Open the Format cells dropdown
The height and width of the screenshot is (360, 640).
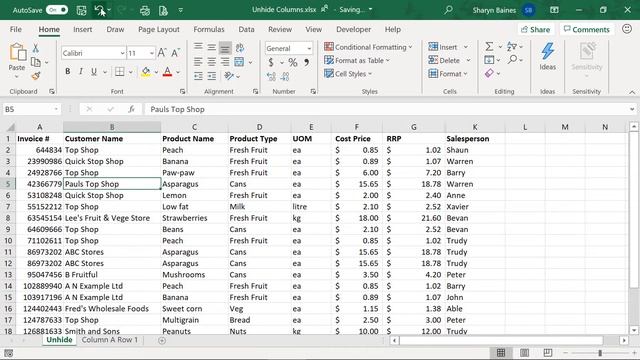coord(448,74)
